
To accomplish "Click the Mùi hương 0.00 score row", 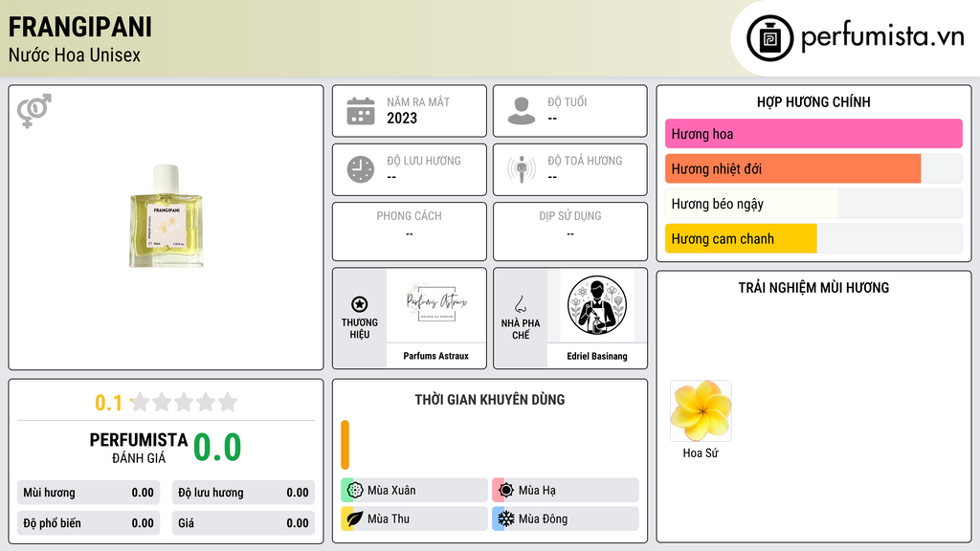I will 88,493.
